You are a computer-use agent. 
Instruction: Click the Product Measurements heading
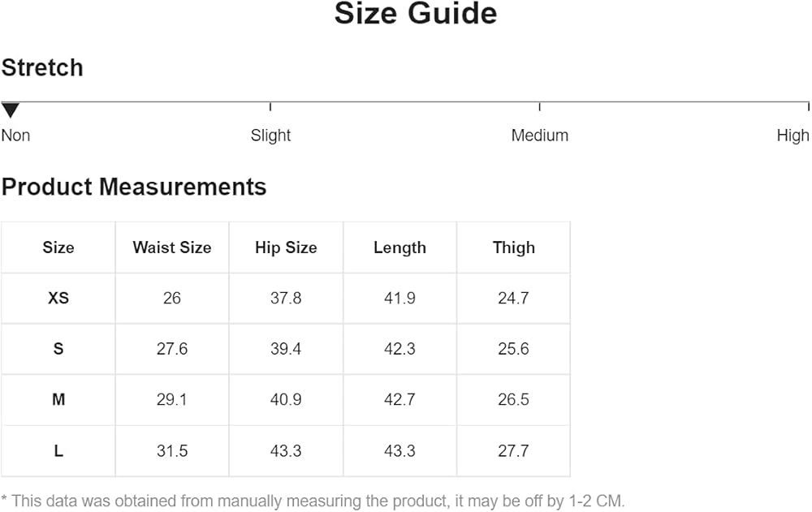[134, 187]
